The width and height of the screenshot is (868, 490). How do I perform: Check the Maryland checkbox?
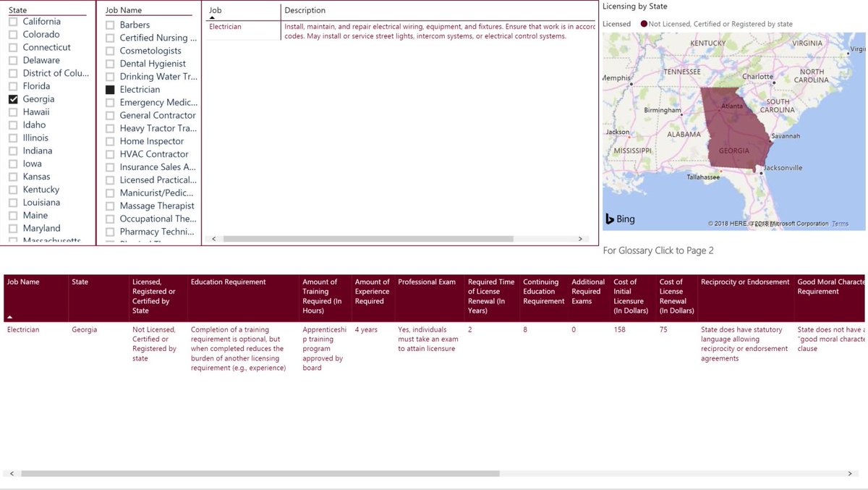[13, 229]
